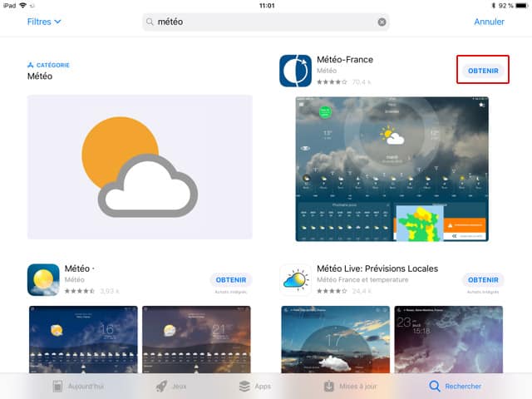Tap the Météo Live: Prévisions Locales title
The width and height of the screenshot is (532, 399).
[x=377, y=268]
